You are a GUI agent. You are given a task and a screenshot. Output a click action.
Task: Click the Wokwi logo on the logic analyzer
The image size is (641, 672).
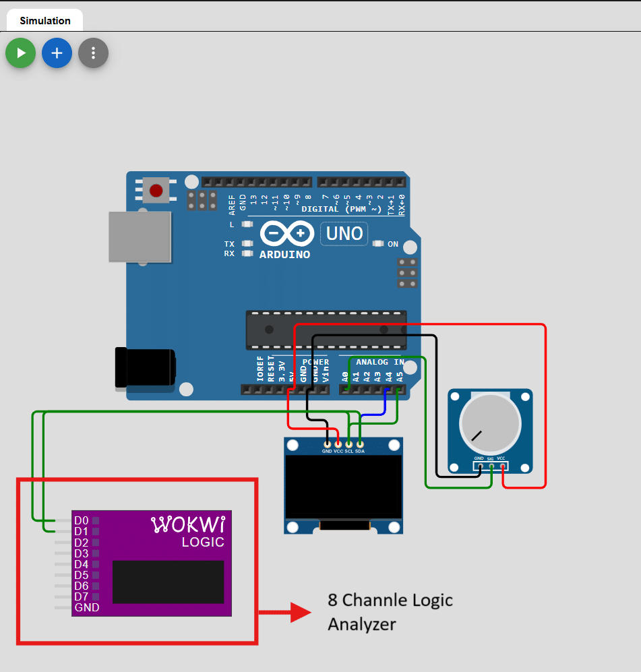pos(188,524)
